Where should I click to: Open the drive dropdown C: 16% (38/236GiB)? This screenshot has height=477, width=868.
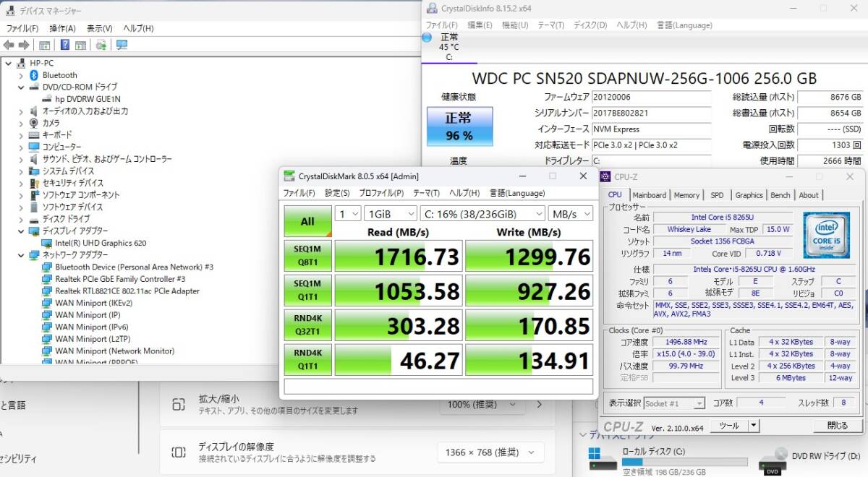click(x=482, y=214)
